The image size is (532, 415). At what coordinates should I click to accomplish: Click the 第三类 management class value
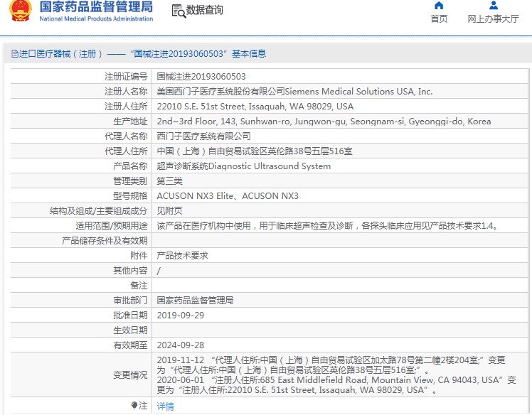[170, 180]
